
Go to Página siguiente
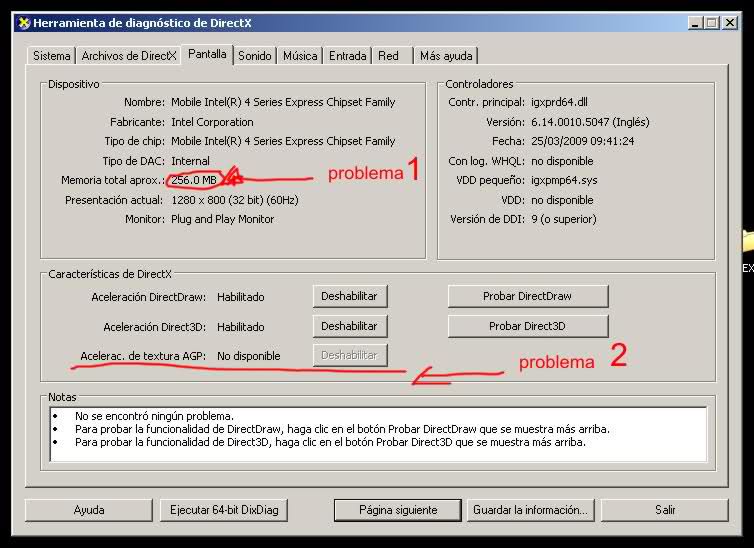coord(398,510)
